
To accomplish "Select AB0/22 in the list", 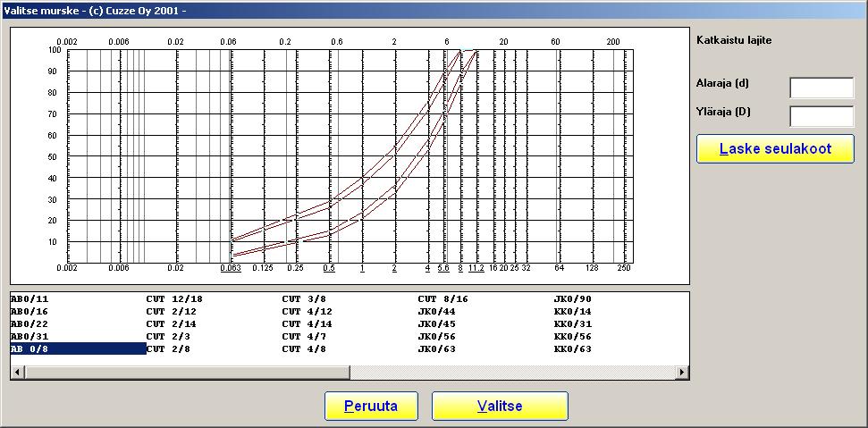I will coord(29,324).
